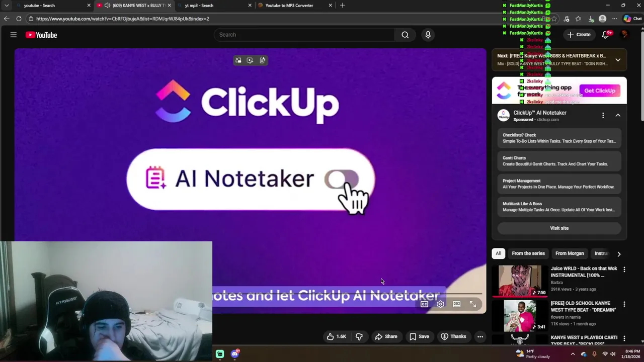The image size is (644, 362).
Task: Select 'From Morgan' filter chip
Action: tap(570, 253)
